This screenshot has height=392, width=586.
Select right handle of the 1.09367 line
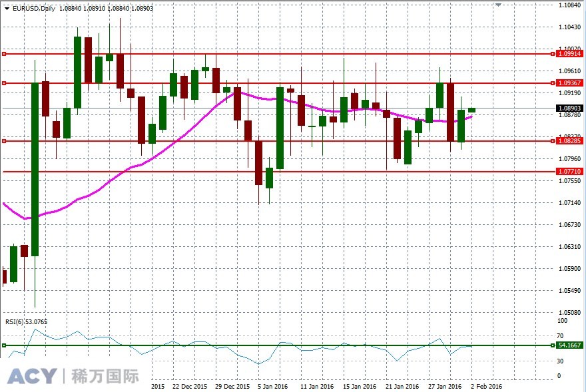[x=553, y=83]
